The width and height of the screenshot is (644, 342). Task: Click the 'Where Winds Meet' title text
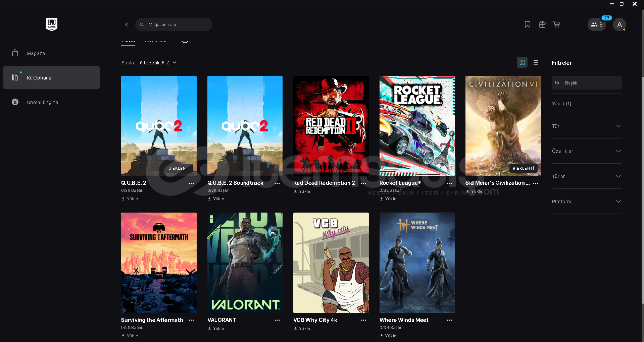coord(404,320)
